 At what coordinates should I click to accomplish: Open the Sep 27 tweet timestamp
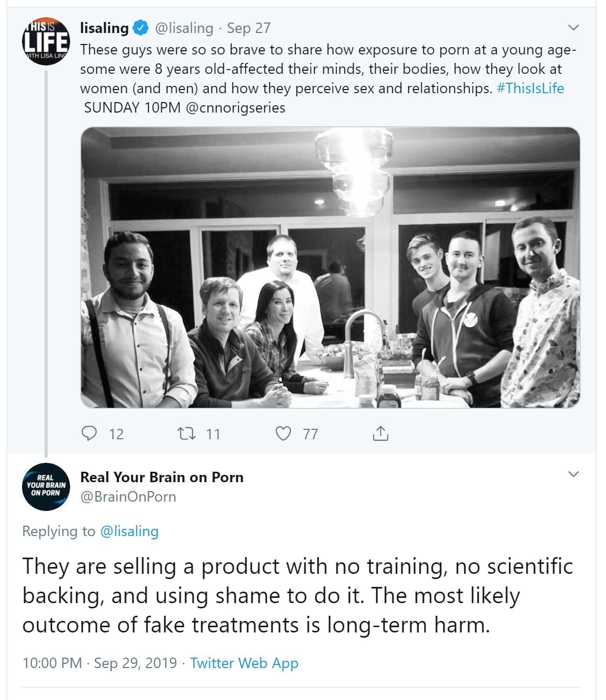tap(249, 28)
